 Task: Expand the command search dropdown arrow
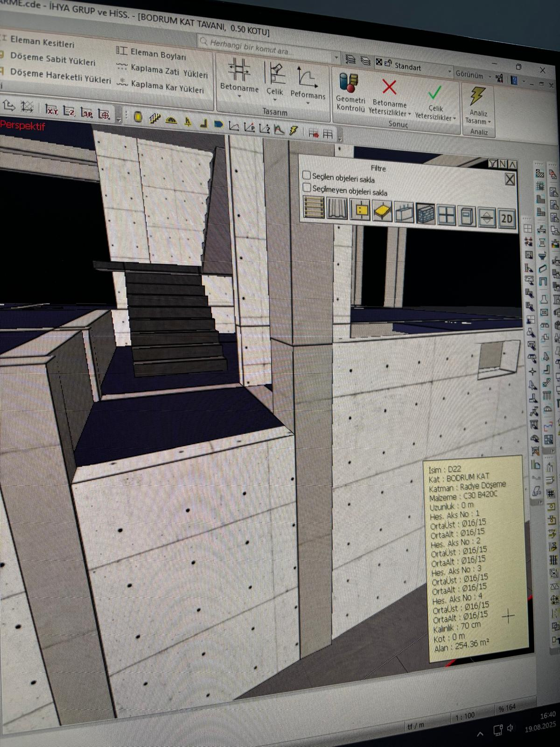[x=336, y=58]
